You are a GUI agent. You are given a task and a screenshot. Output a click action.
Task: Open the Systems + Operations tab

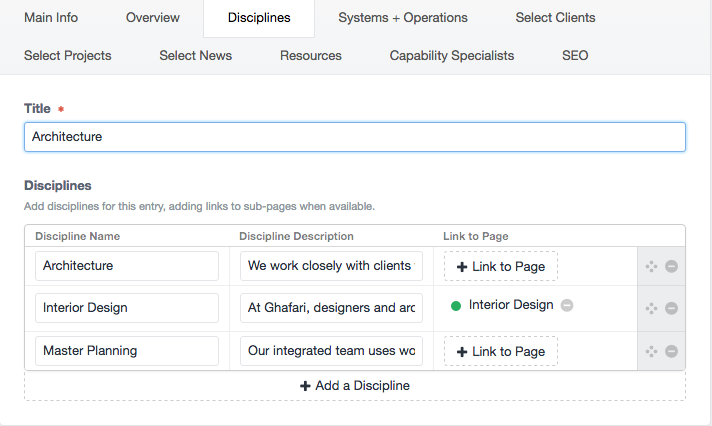click(x=403, y=18)
